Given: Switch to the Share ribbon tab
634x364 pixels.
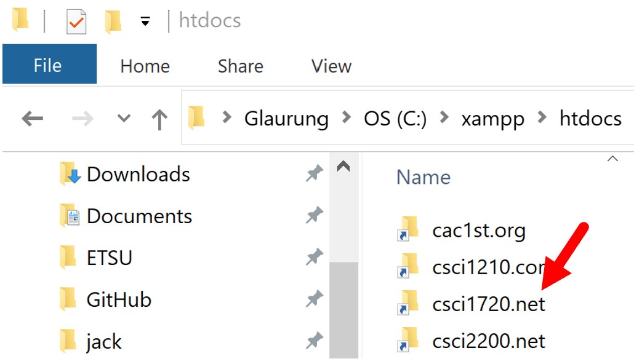Looking at the screenshot, I should coord(240,66).
